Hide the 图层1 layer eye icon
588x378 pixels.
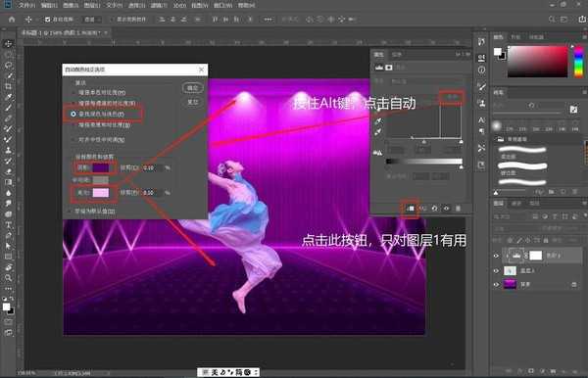496,270
